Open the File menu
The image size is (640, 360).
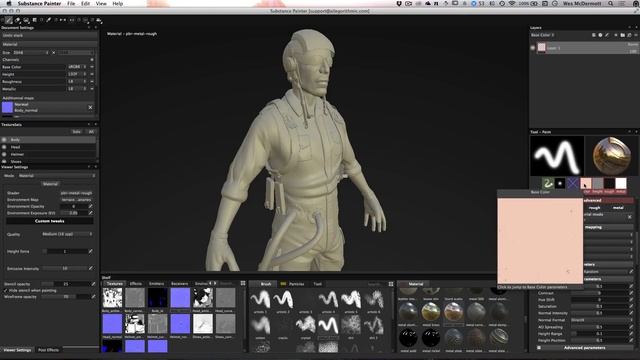click(71, 4)
